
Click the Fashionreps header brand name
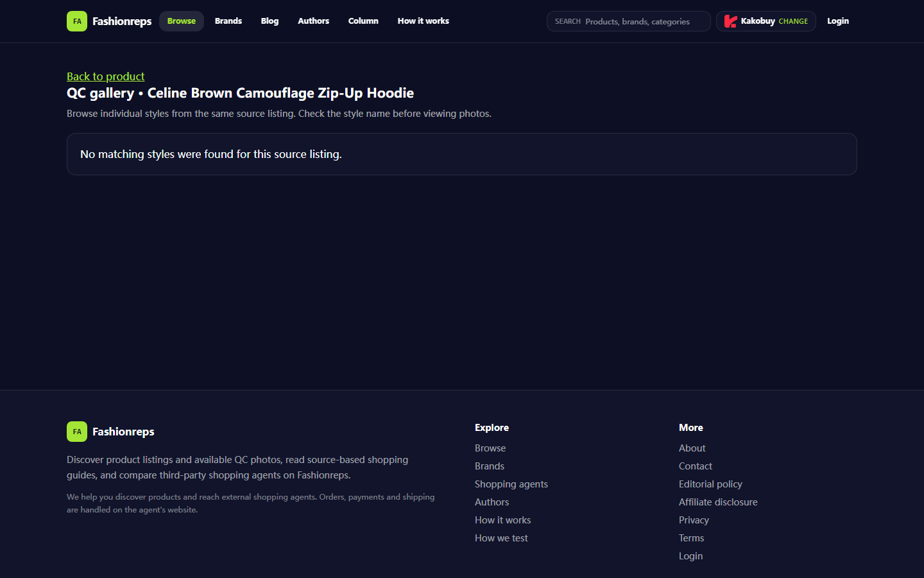pos(122,21)
